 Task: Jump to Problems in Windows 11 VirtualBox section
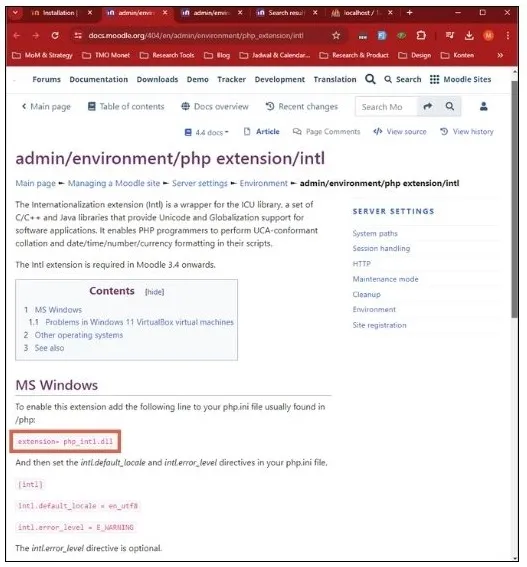point(139,322)
